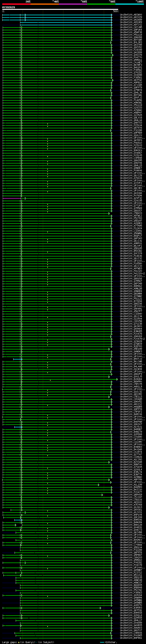Image resolution: width=146 pixels, height=644 pixels.
Task: Open the UniRef100_B4FR61 hit link
Action: click(x=131, y=638)
